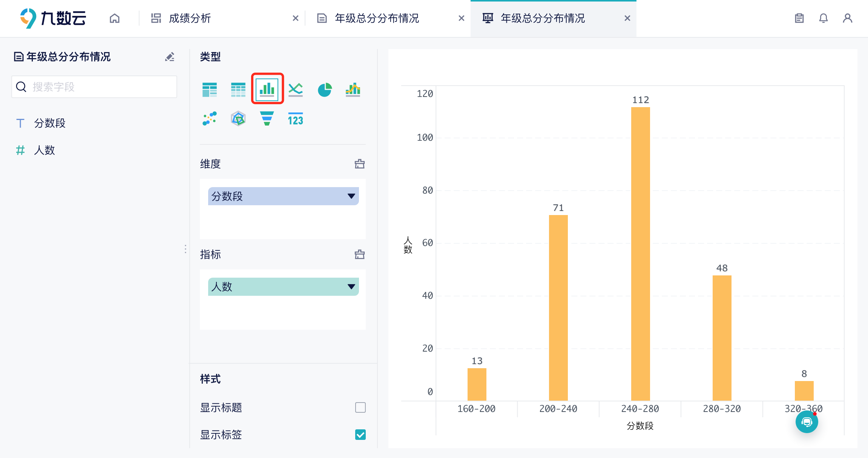Edit the 年级总分分布情况 title with pencil icon
This screenshot has width=868, height=458.
(170, 57)
